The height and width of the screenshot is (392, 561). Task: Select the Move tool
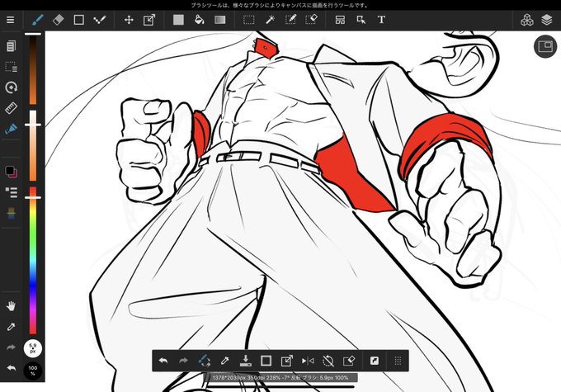pos(129,20)
